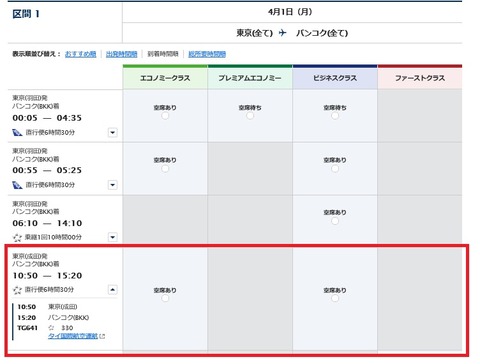Image resolution: width=480 pixels, height=364 pixels.
Task: Pick business class on 10:50 flight
Action: (x=335, y=298)
